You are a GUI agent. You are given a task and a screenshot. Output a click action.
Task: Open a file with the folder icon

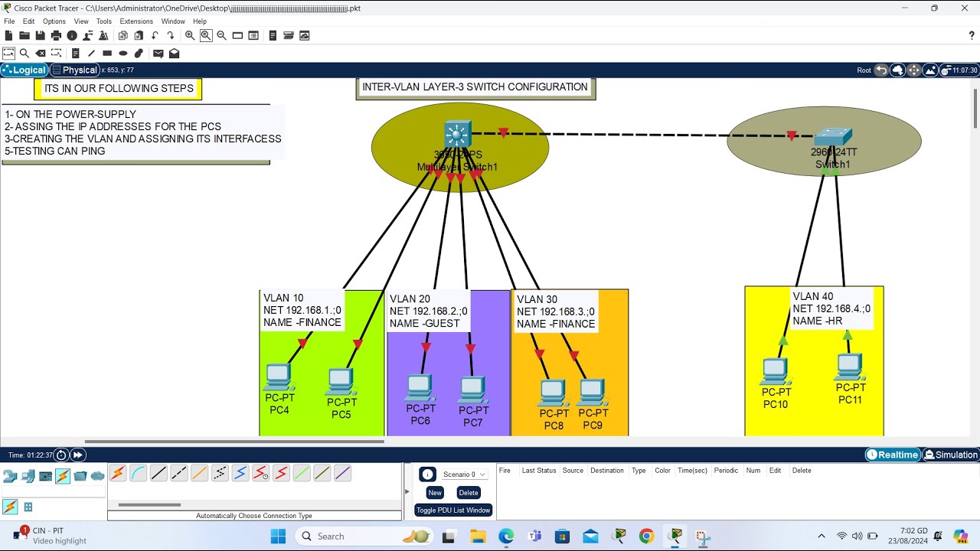[x=24, y=35]
